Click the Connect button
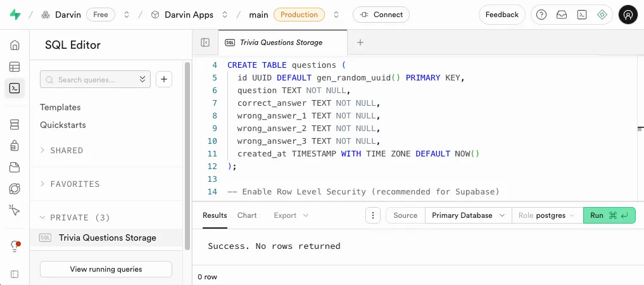The height and width of the screenshot is (285, 644). coord(381,15)
